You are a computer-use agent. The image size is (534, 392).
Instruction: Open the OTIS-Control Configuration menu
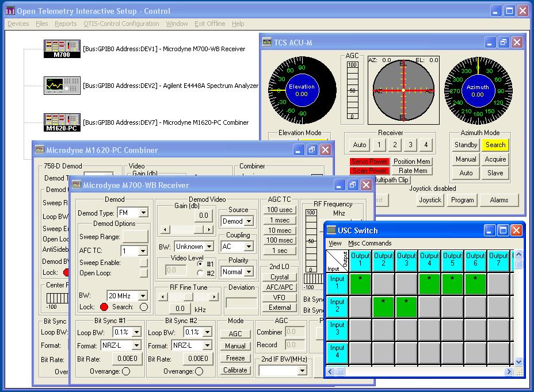(x=121, y=24)
